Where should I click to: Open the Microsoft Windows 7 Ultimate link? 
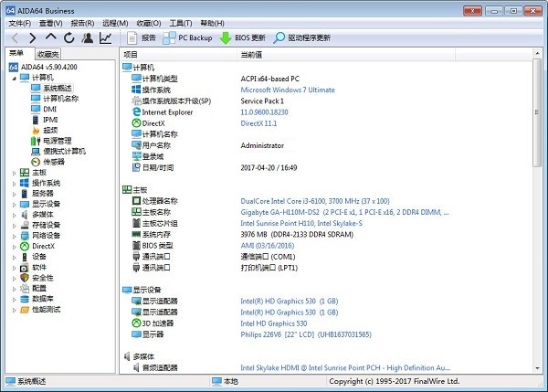click(287, 90)
